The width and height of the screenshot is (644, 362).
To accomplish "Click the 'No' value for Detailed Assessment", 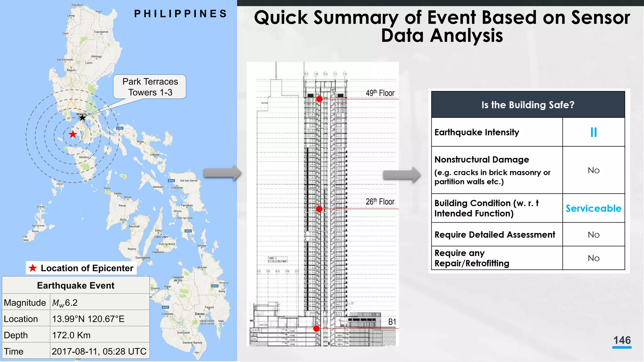I will (x=593, y=235).
